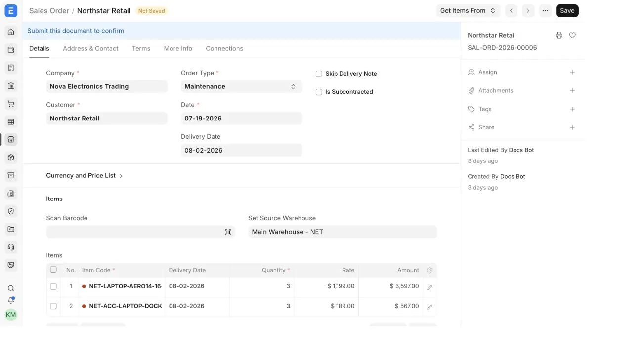Screen dimensions: 644x359
Task: Open the three-dots more menu
Action: pos(545,11)
